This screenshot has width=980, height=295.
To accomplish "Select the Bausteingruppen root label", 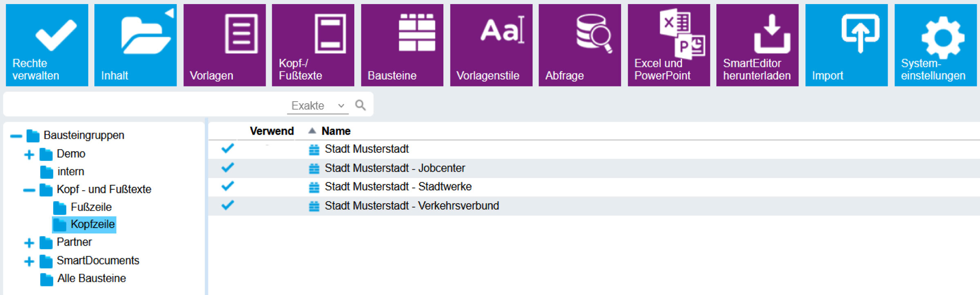I will (x=84, y=135).
